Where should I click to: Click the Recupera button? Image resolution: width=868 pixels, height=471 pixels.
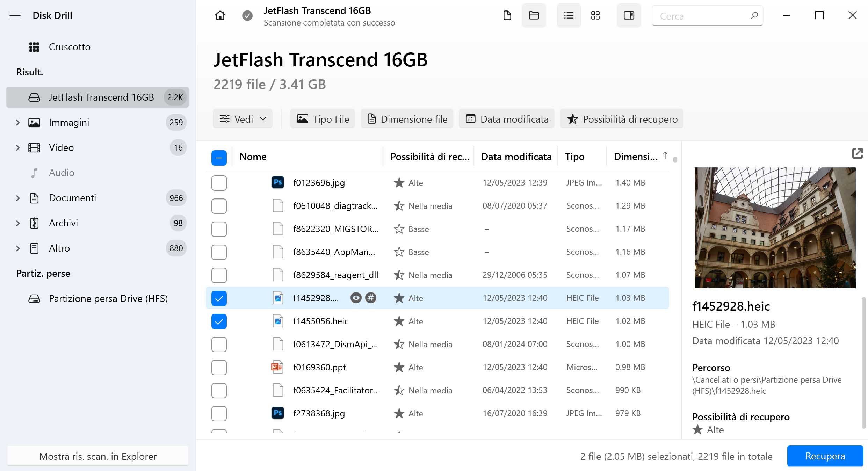[825, 456]
